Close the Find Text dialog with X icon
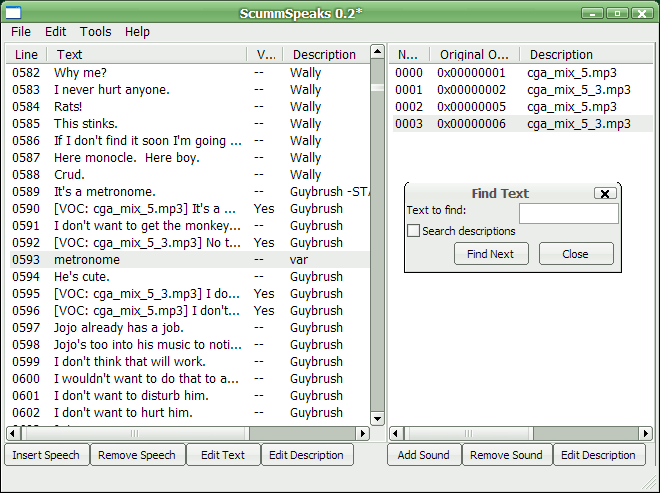 click(604, 194)
